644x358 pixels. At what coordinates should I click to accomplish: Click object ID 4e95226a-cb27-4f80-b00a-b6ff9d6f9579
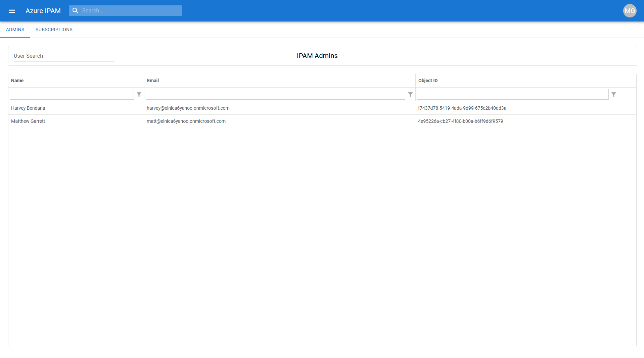(x=517, y=121)
